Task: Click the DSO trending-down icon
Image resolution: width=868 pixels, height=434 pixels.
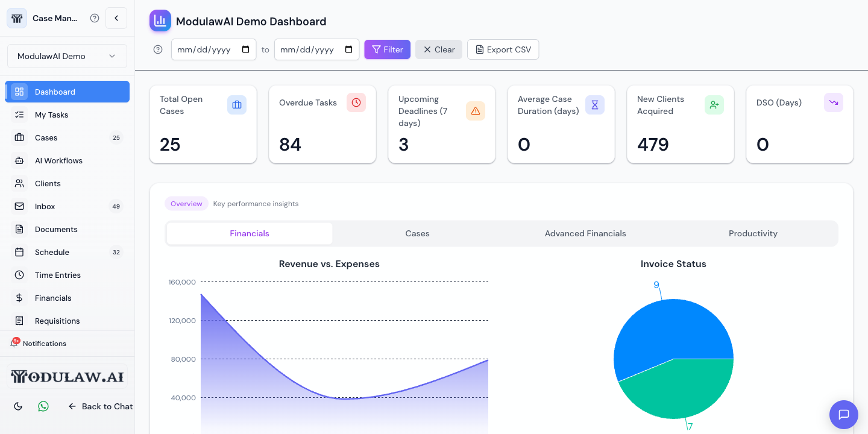Action: (x=834, y=102)
